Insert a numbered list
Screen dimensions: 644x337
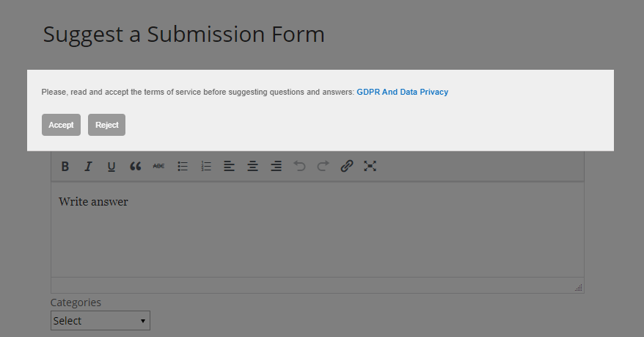pos(206,167)
